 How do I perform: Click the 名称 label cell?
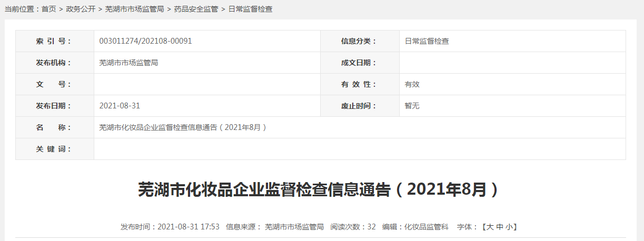[x=55, y=127]
